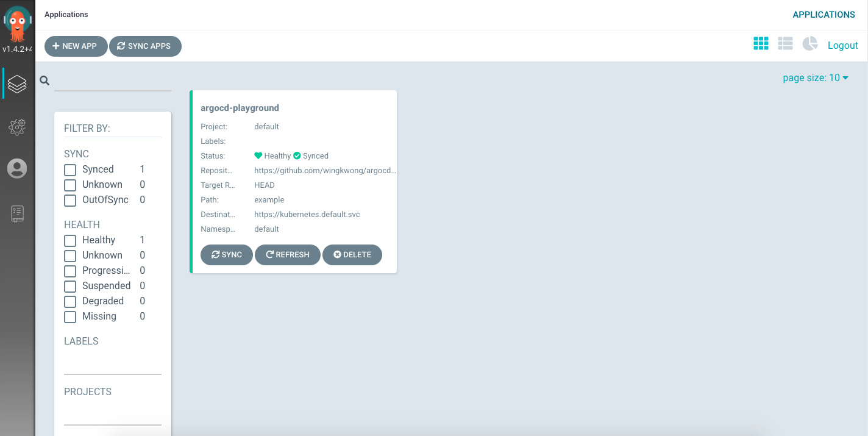Click REFRESH on argocd-playground card
The image size is (868, 436).
[288, 255]
